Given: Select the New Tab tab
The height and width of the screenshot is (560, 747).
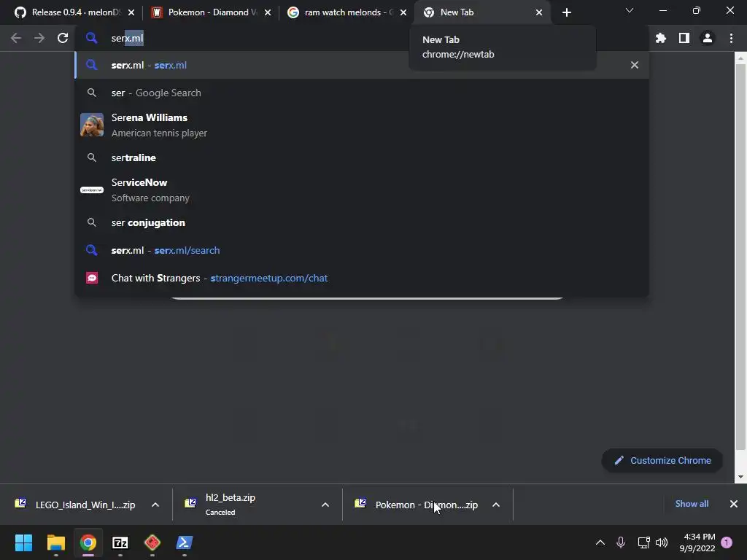Looking at the screenshot, I should tap(481, 12).
